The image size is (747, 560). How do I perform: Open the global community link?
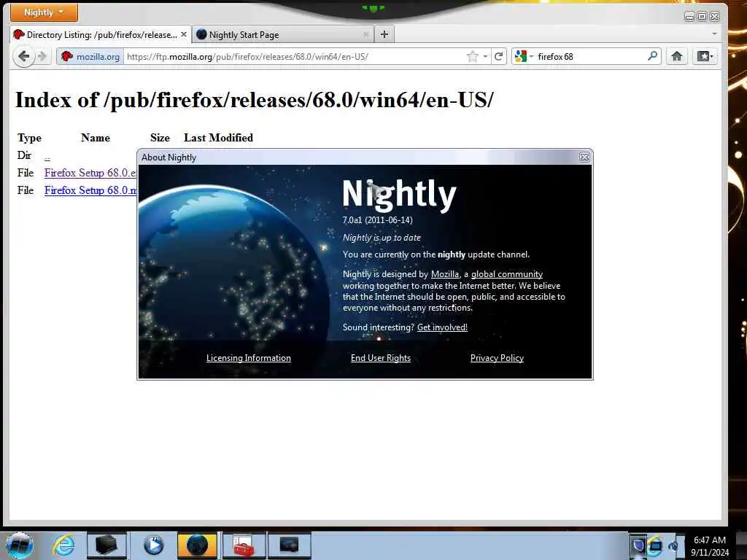click(507, 274)
